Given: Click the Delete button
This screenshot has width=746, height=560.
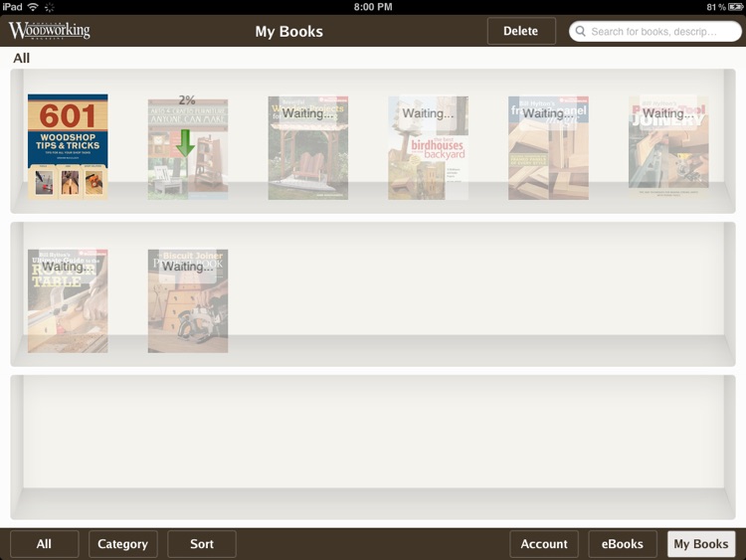Looking at the screenshot, I should point(521,31).
